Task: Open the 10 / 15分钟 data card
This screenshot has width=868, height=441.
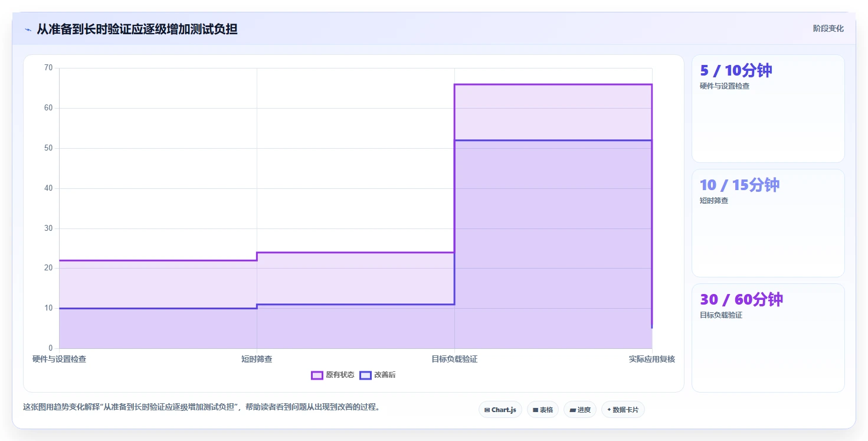Action: tap(768, 223)
